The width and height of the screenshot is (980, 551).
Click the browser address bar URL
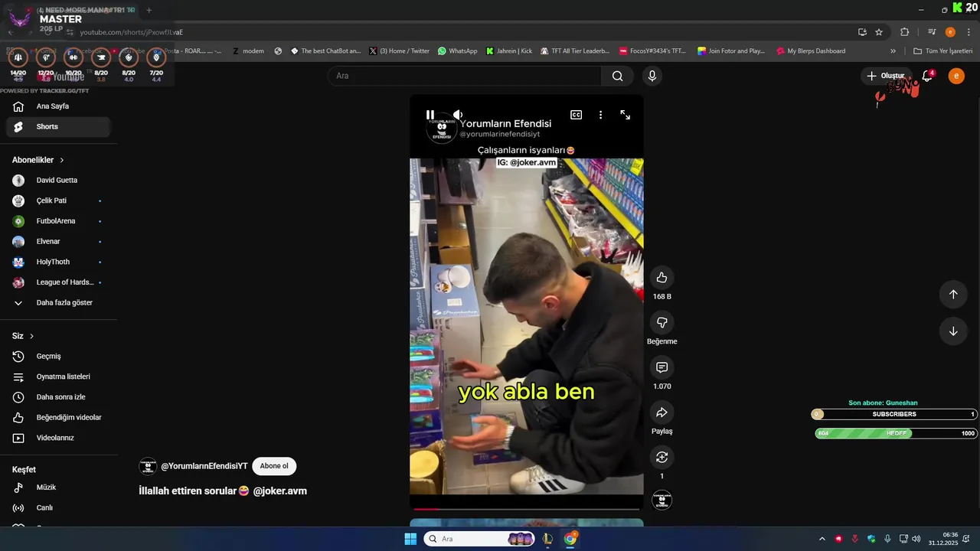[x=132, y=32]
